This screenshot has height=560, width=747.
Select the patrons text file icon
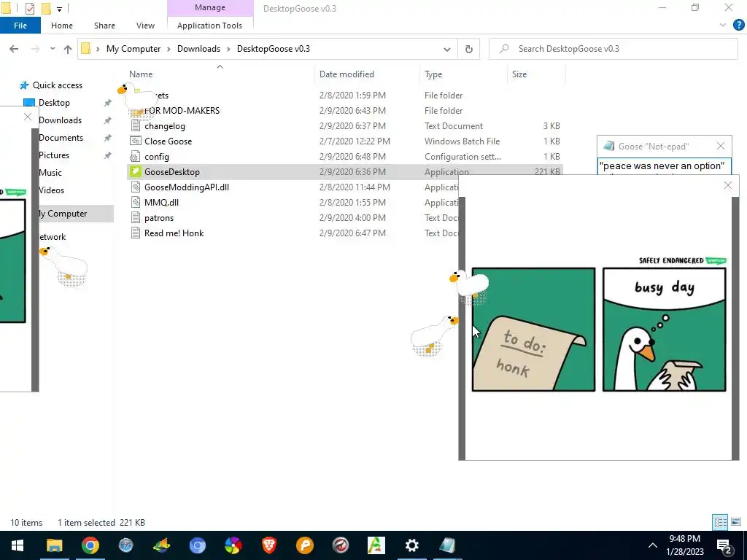(135, 217)
